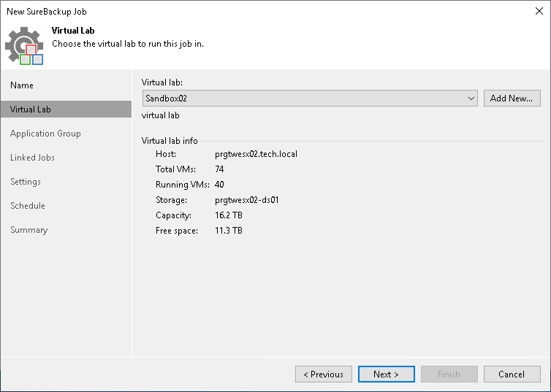Click the < Previous button

324,374
